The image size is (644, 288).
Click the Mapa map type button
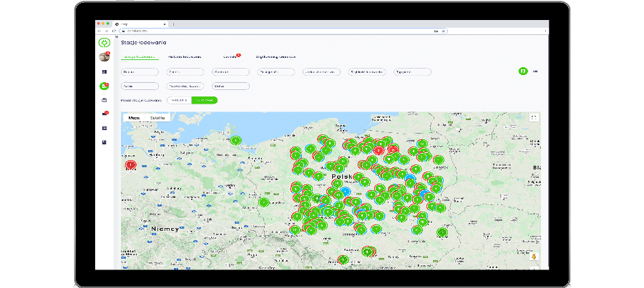pyautogui.click(x=134, y=117)
